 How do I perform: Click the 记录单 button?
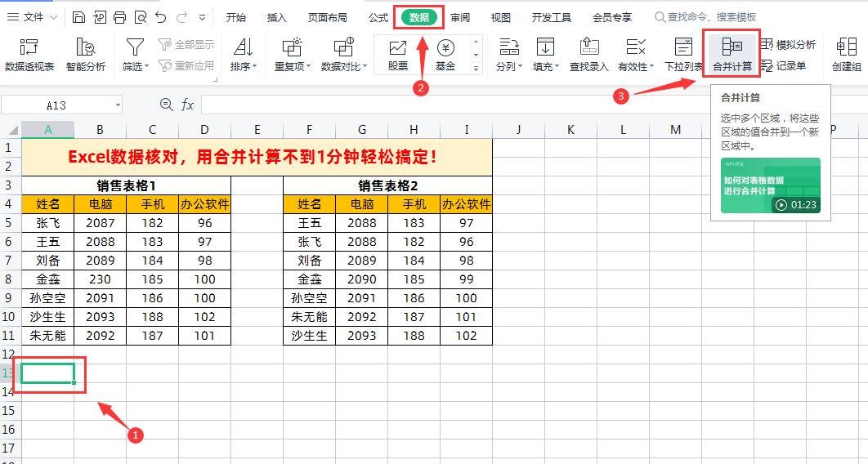[x=784, y=66]
